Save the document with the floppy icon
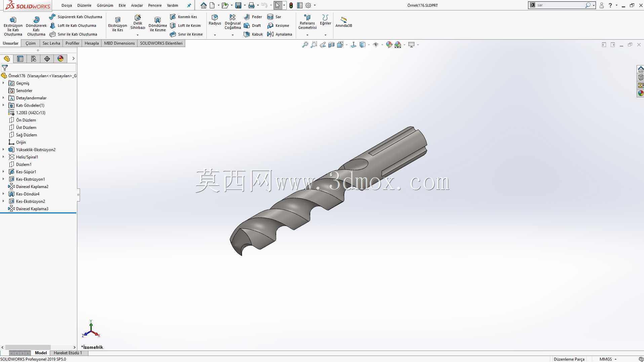This screenshot has height=362, width=644. [238, 5]
